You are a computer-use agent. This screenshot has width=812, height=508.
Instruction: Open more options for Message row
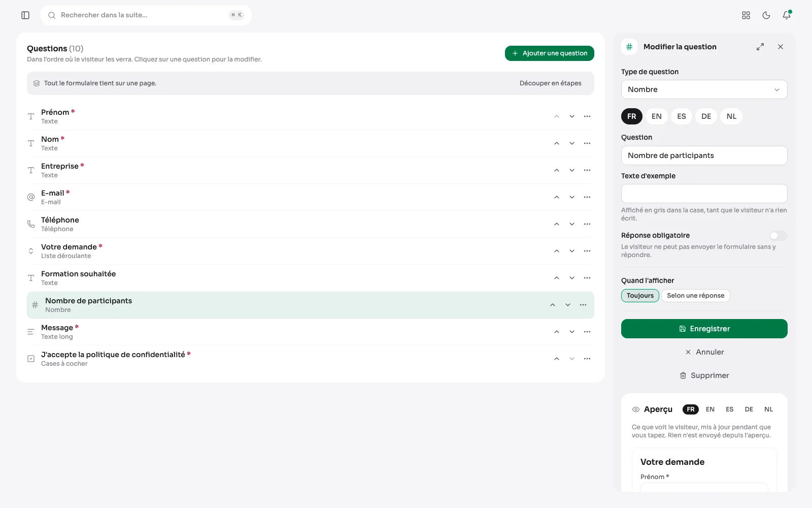tap(587, 332)
